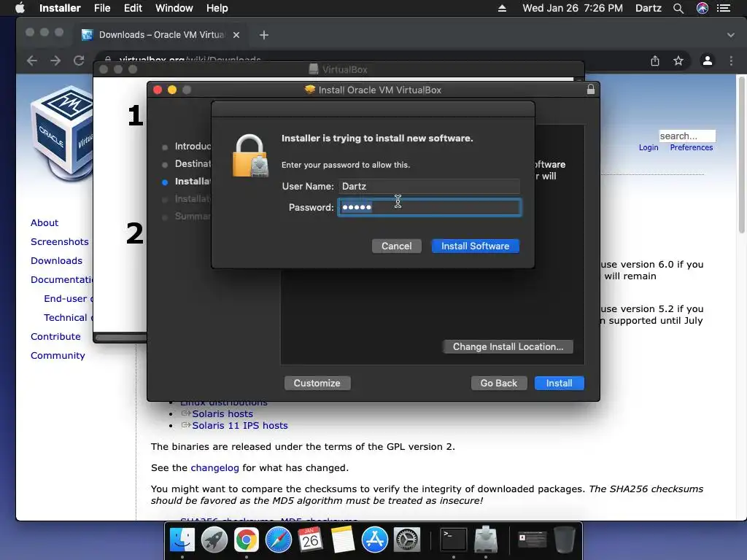The height and width of the screenshot is (560, 747).
Task: Click the Install button in the installer window
Action: pyautogui.click(x=559, y=384)
